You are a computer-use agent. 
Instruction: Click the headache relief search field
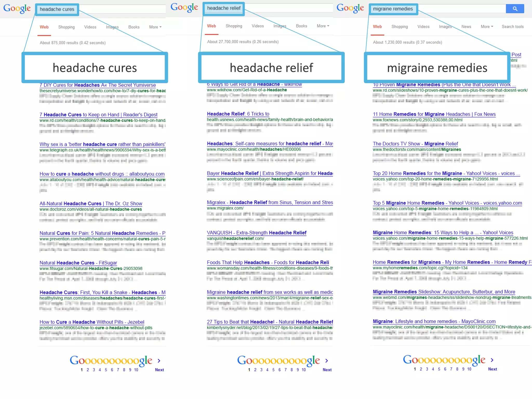(x=269, y=8)
